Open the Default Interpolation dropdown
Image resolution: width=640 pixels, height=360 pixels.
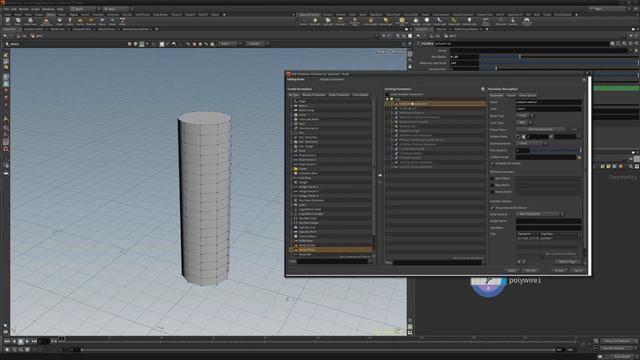coord(532,143)
